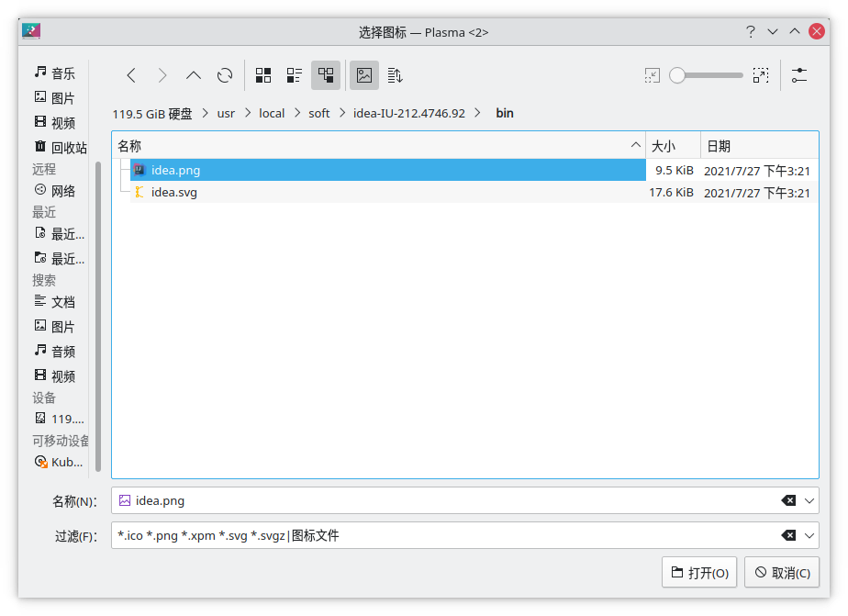Search for 文档 documents

(x=55, y=302)
